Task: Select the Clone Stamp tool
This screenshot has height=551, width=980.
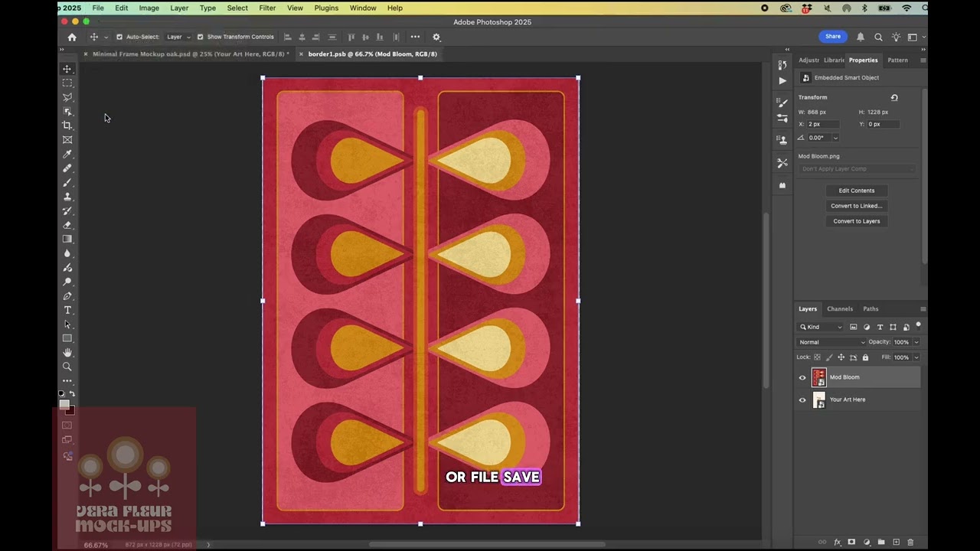Action: [x=67, y=197]
